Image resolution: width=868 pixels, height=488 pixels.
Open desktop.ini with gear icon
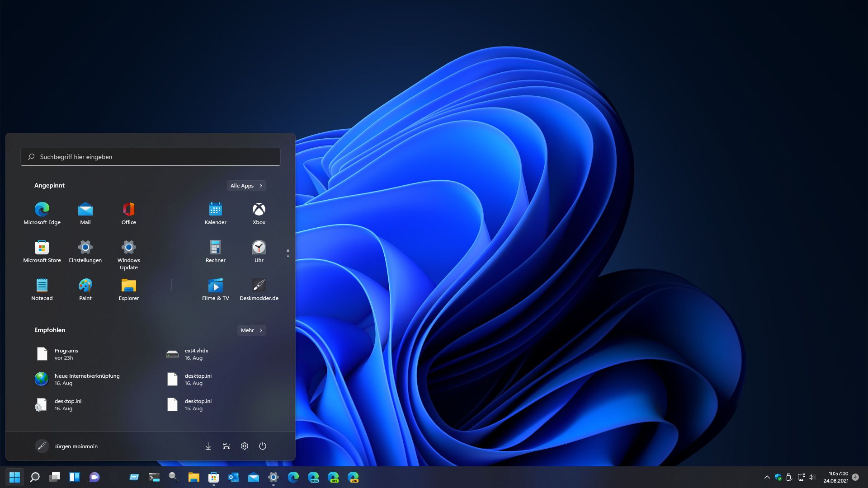coord(86,404)
